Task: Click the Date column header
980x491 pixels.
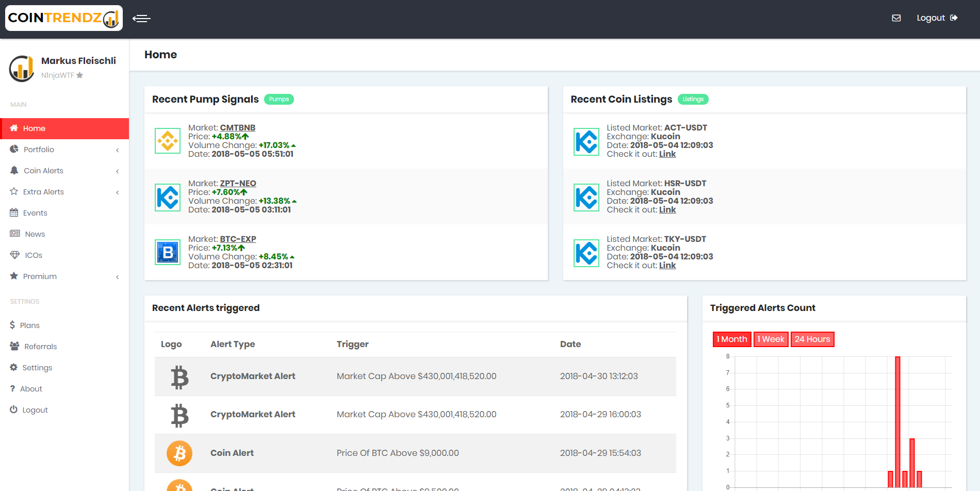Action: [x=570, y=345]
